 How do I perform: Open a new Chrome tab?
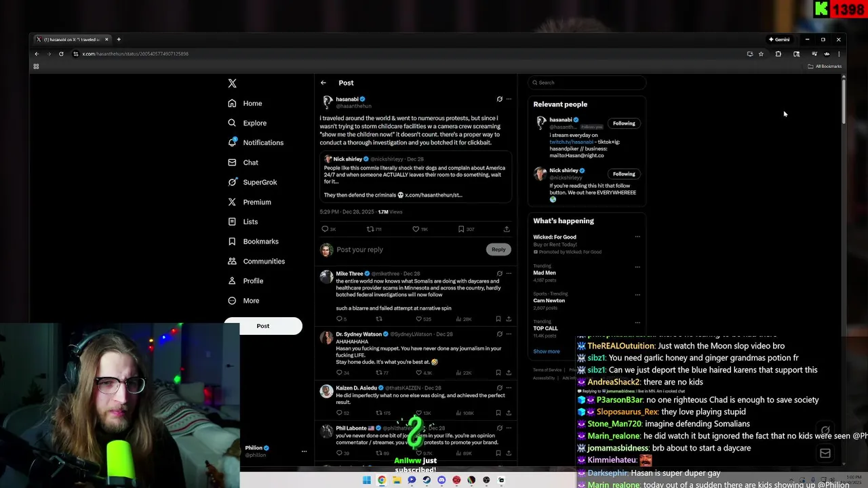[119, 39]
